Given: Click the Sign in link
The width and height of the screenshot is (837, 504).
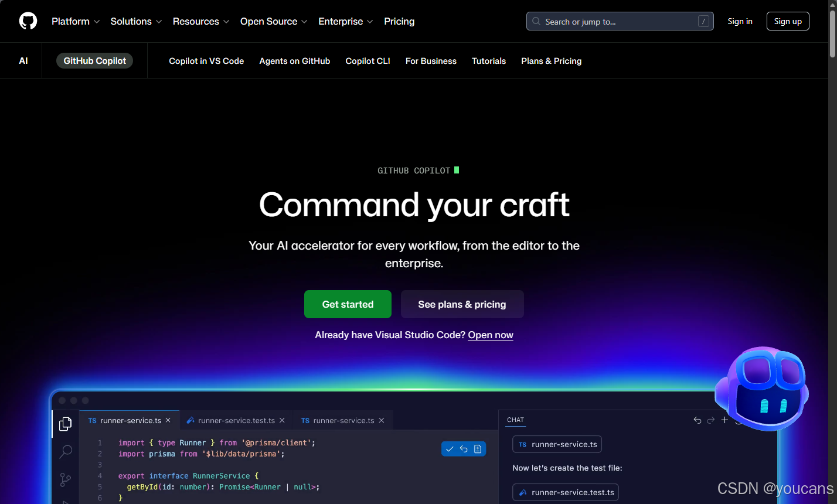Looking at the screenshot, I should point(740,21).
